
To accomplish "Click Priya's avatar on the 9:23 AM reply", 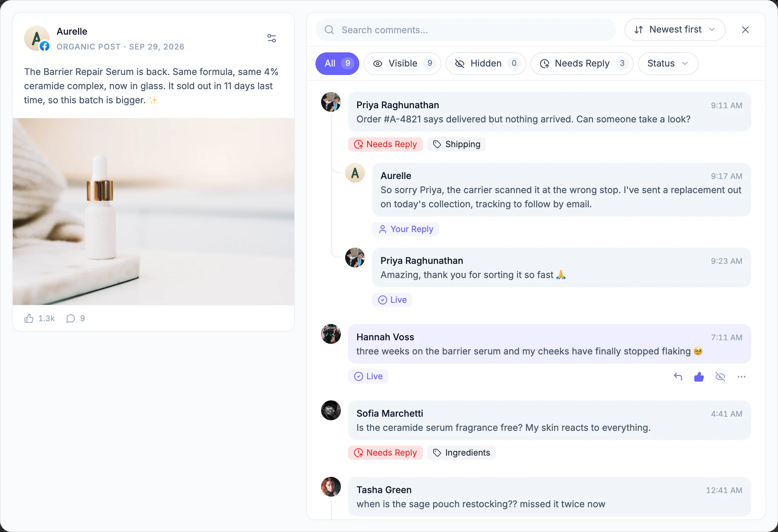I will pos(355,258).
